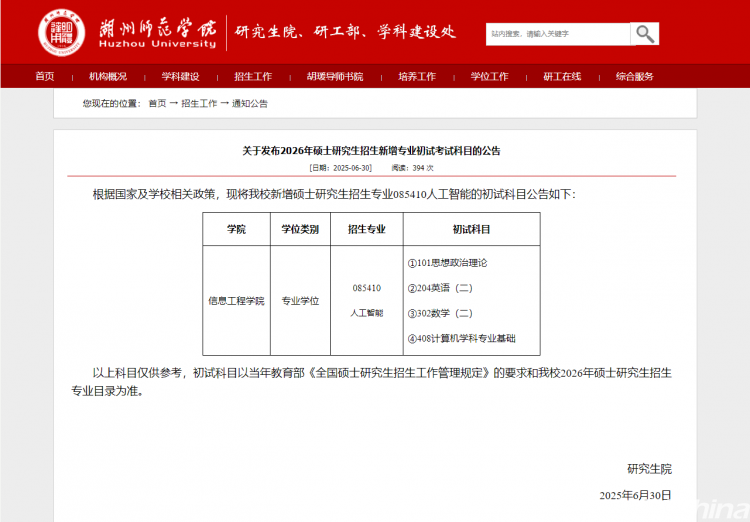Click the 通知公告 breadcrumb link
The image size is (750, 522).
pyautogui.click(x=250, y=103)
